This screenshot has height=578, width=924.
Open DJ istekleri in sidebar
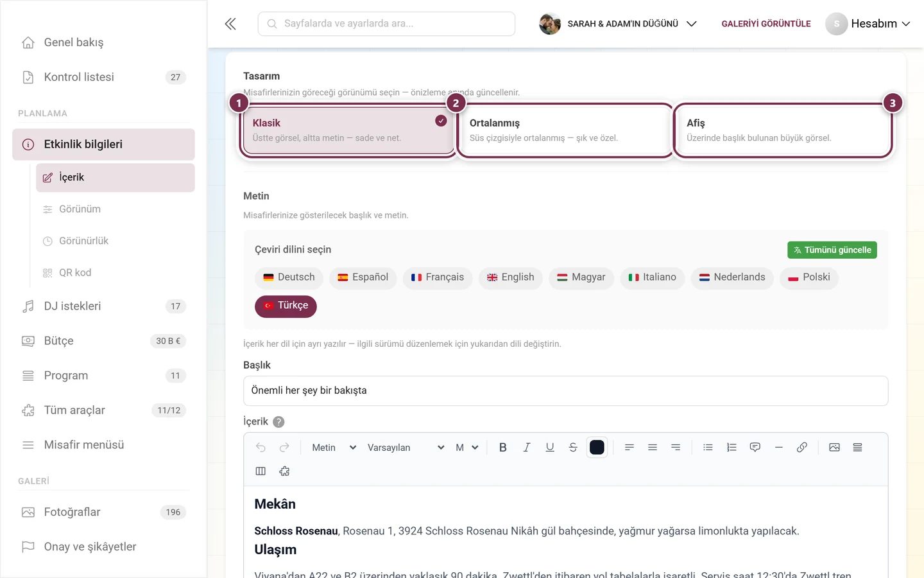(103, 306)
